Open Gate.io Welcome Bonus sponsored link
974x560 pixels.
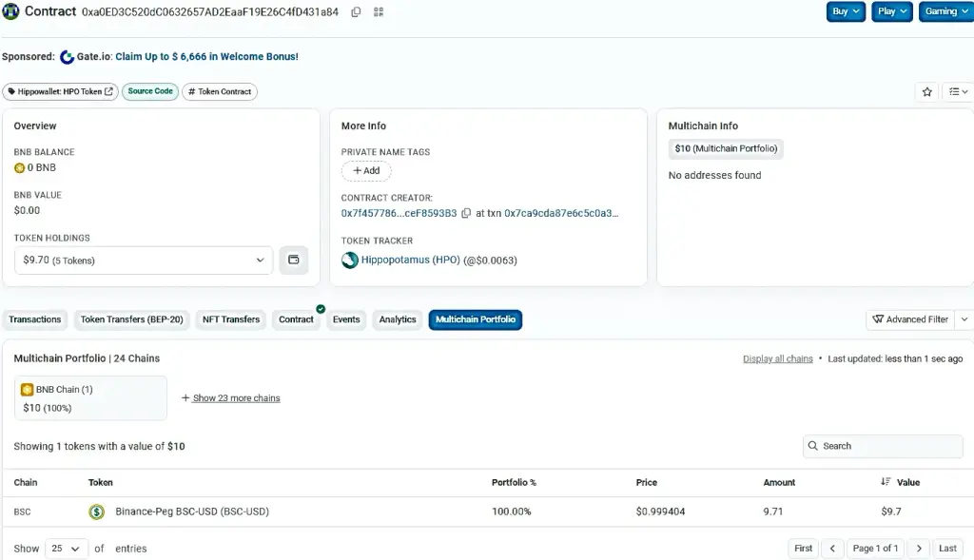pyautogui.click(x=206, y=56)
